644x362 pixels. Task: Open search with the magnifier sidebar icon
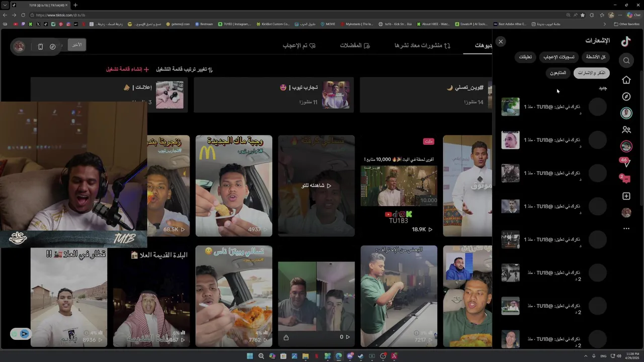626,60
